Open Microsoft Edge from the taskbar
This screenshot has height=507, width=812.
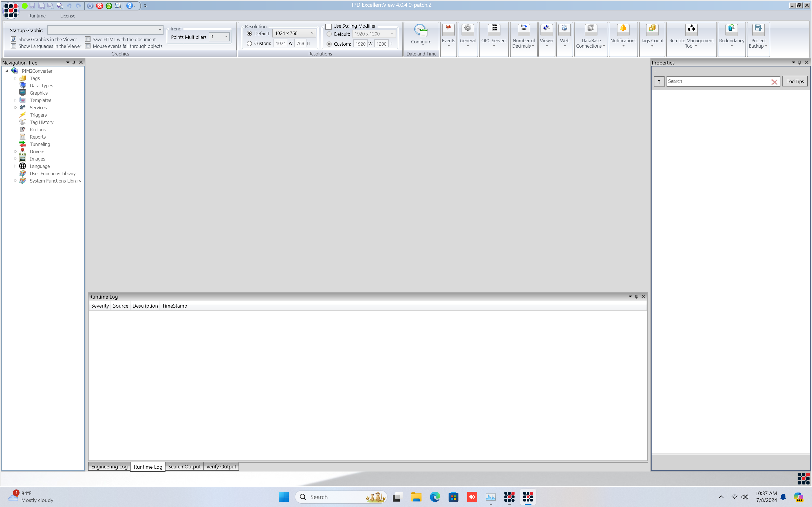(x=435, y=497)
